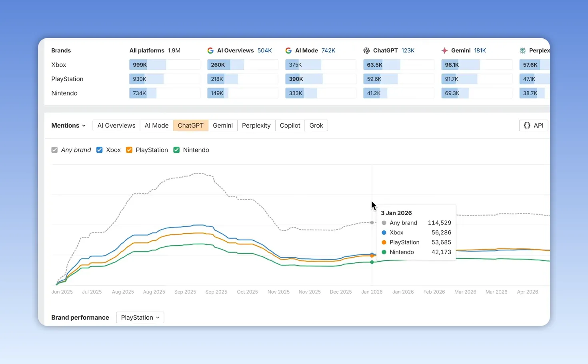Click the Nintendo Gemini 69.3K bar
This screenshot has width=588, height=364.
point(477,93)
